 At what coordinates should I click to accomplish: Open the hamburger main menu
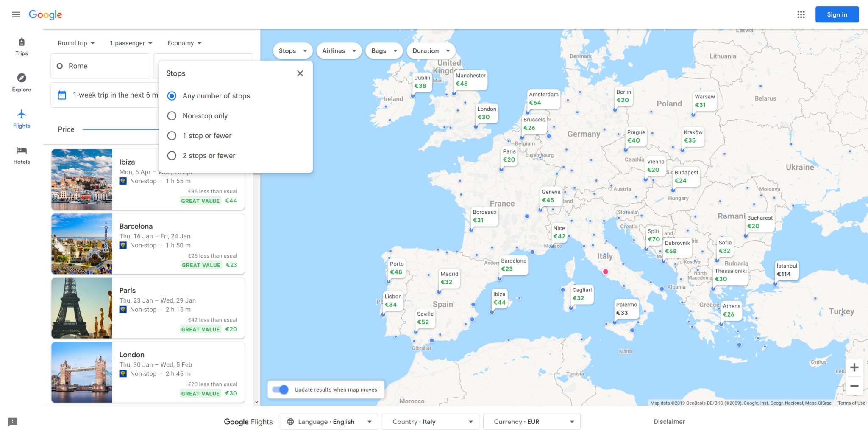tap(16, 14)
